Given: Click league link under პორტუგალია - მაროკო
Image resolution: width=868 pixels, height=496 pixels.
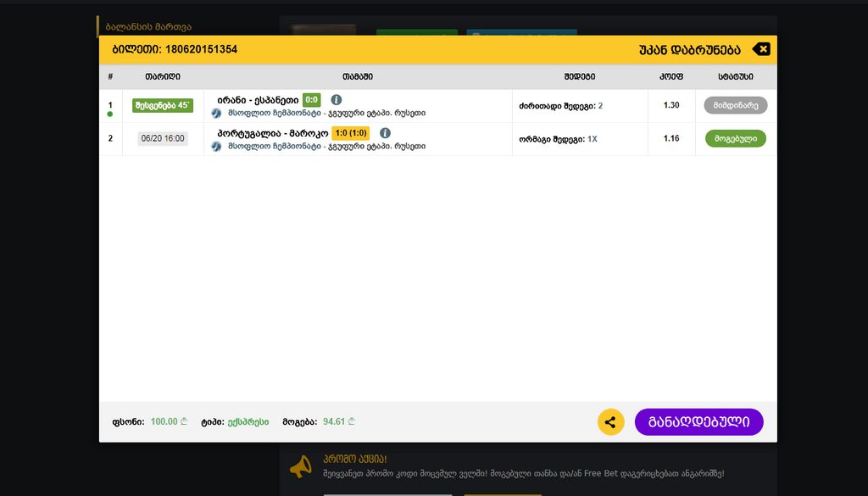Looking at the screenshot, I should pyautogui.click(x=326, y=146).
